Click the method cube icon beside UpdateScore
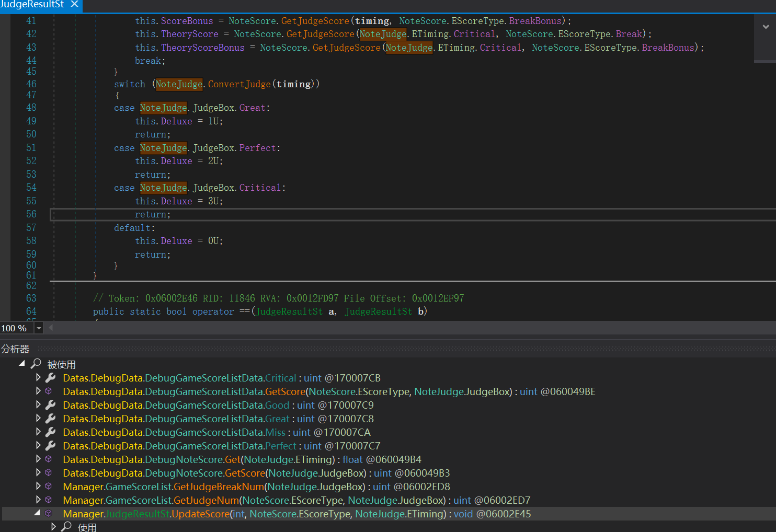 [49, 513]
